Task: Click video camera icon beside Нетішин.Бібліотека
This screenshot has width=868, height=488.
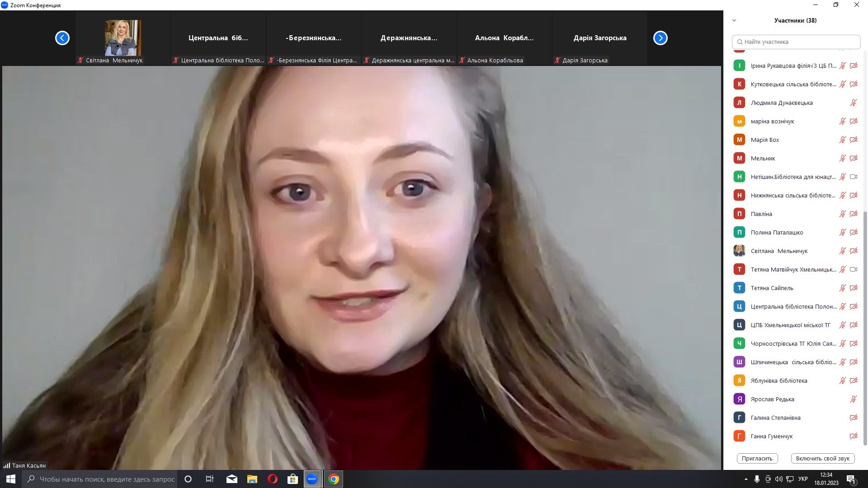Action: [853, 177]
